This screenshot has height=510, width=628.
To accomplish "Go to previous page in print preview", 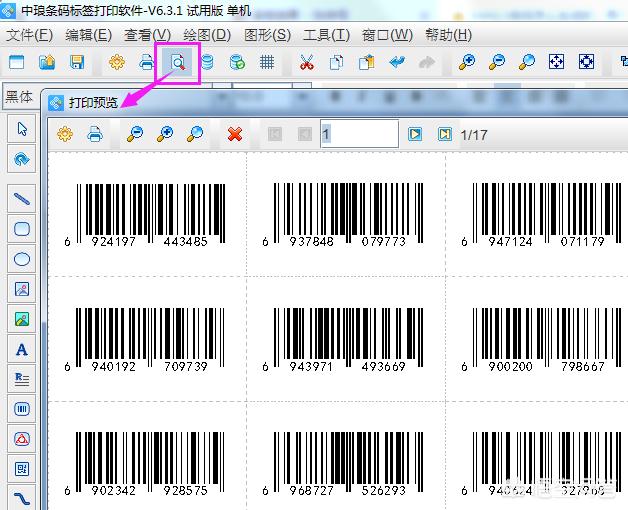I will [304, 134].
